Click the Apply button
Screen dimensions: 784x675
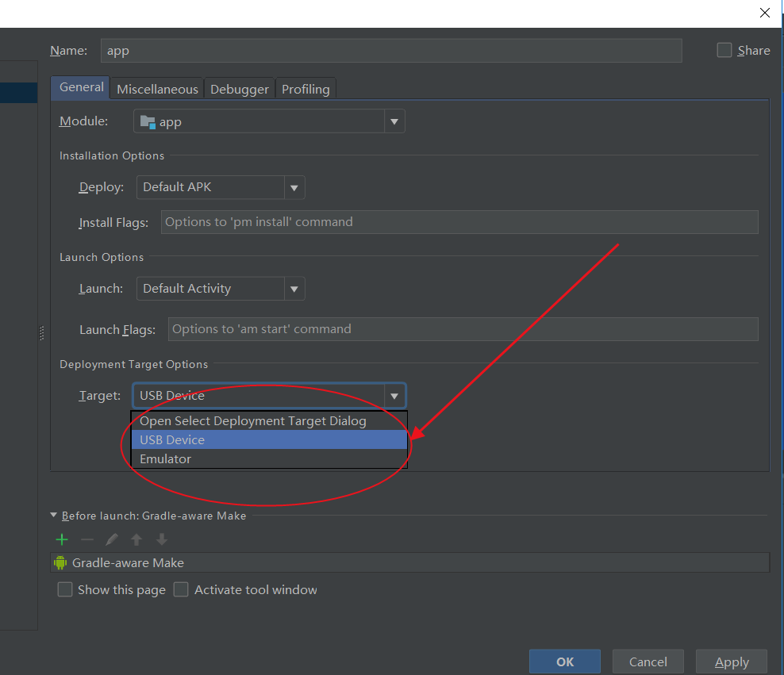tap(732, 662)
